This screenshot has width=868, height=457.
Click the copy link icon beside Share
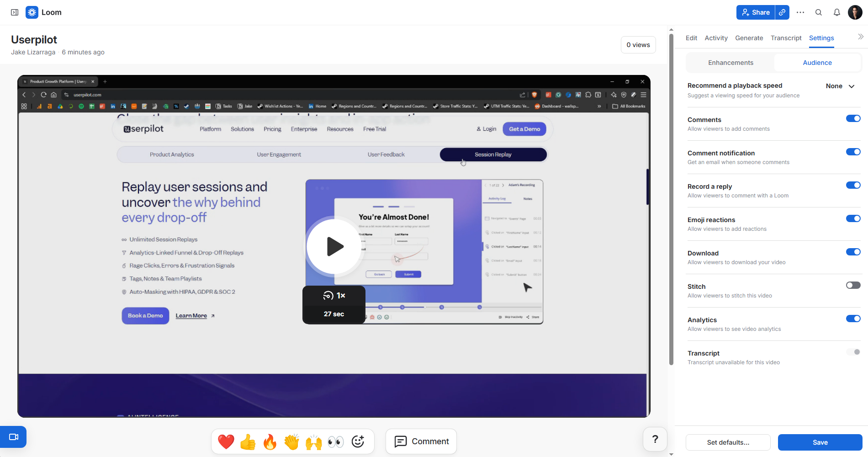coord(783,12)
